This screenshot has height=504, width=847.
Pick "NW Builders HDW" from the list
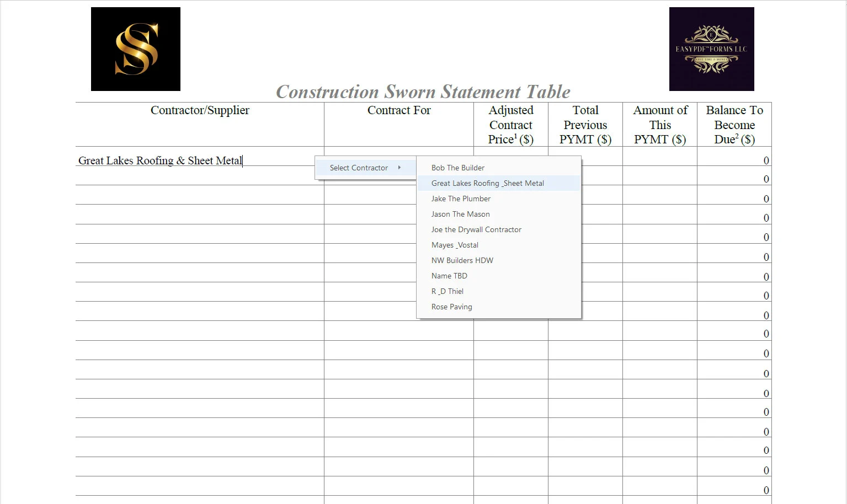tap(462, 260)
